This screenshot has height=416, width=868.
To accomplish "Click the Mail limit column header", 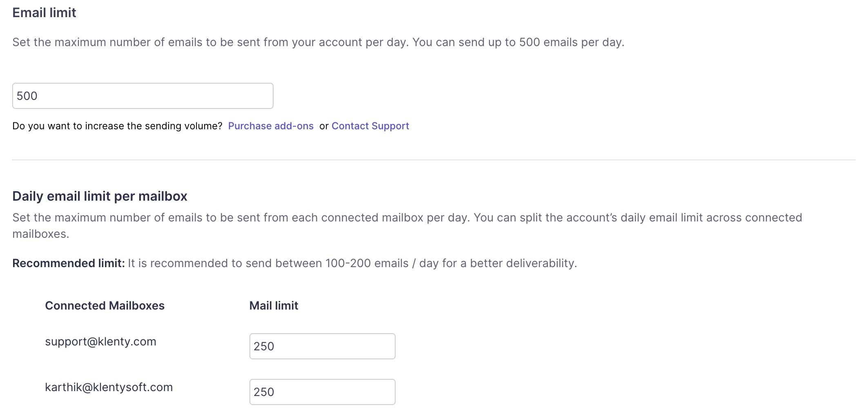I will pos(274,305).
